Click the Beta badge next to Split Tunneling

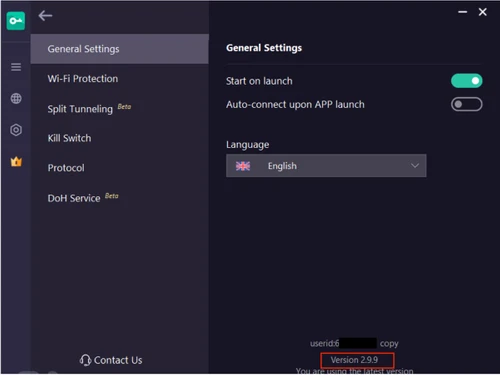(x=124, y=107)
